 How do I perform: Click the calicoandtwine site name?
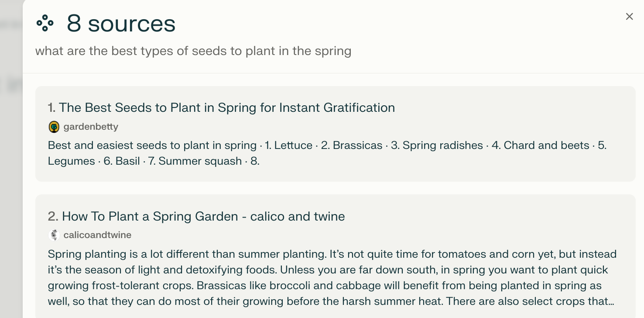(x=97, y=235)
